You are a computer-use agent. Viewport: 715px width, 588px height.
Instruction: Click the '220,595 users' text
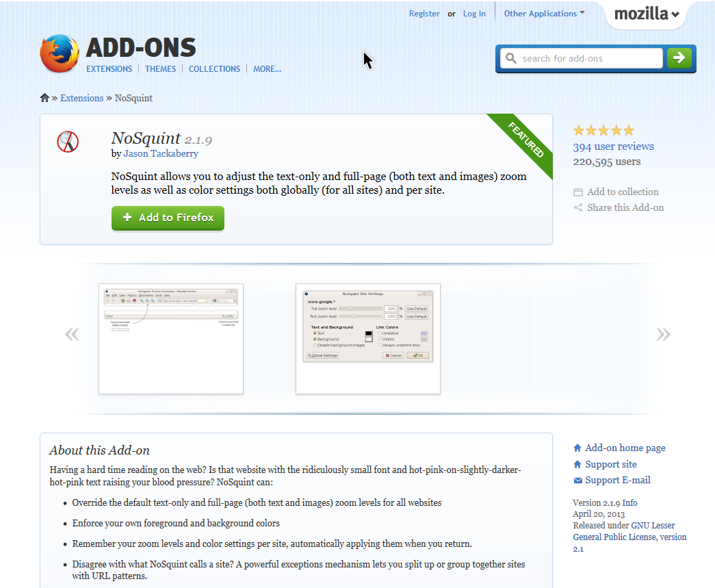[606, 162]
